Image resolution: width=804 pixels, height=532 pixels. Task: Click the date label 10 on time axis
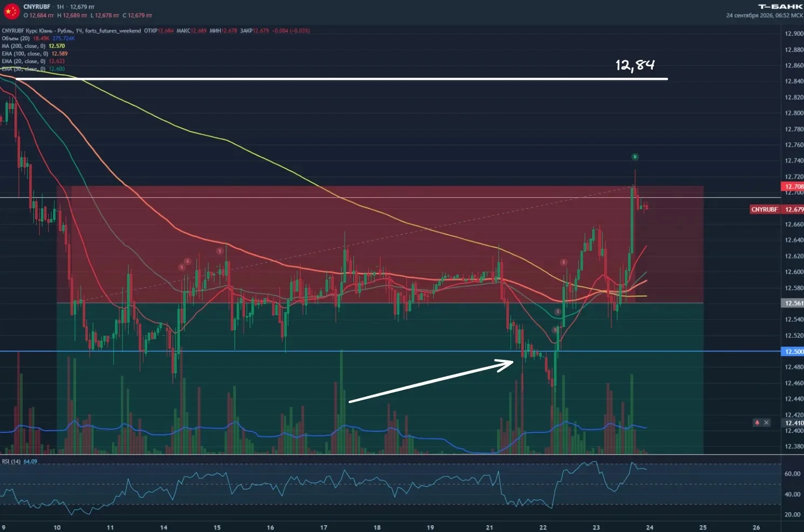coord(57,527)
